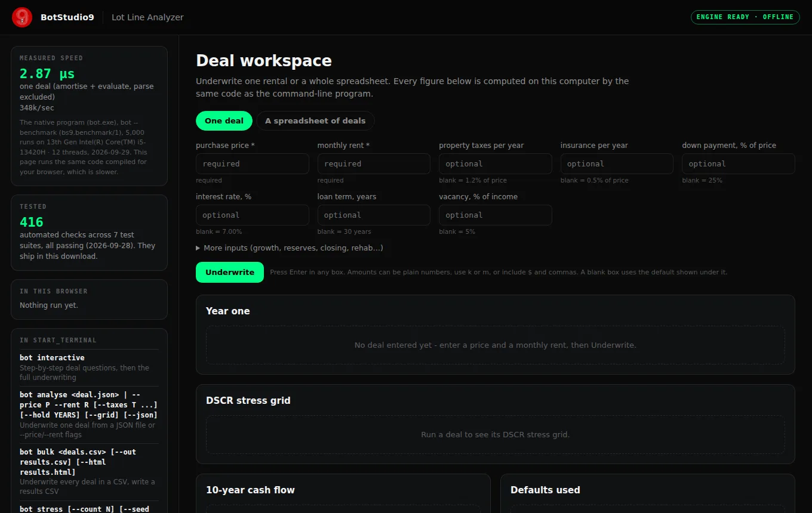The height and width of the screenshot is (513, 812).
Task: Click the 'blank = 30 years' hint text
Action: [344, 231]
